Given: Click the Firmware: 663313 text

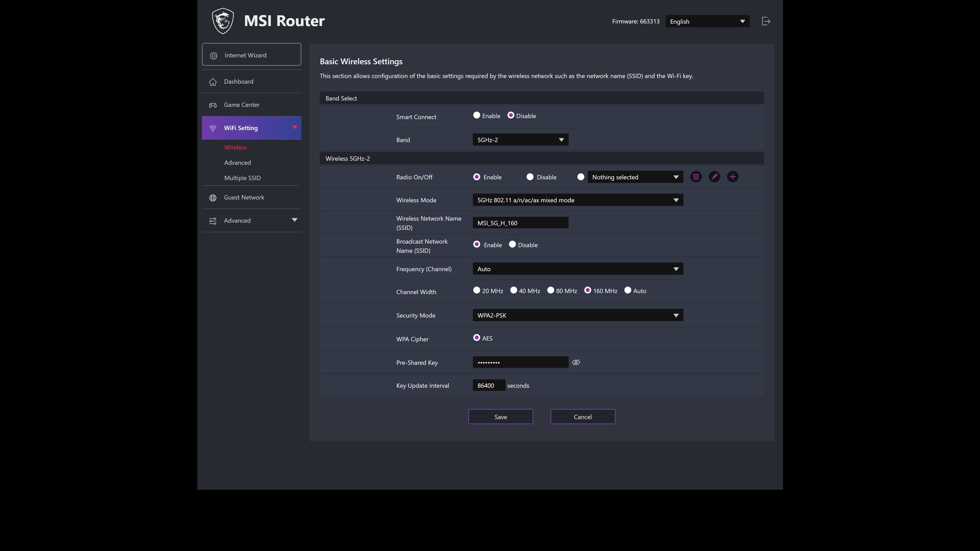Looking at the screenshot, I should [x=636, y=21].
